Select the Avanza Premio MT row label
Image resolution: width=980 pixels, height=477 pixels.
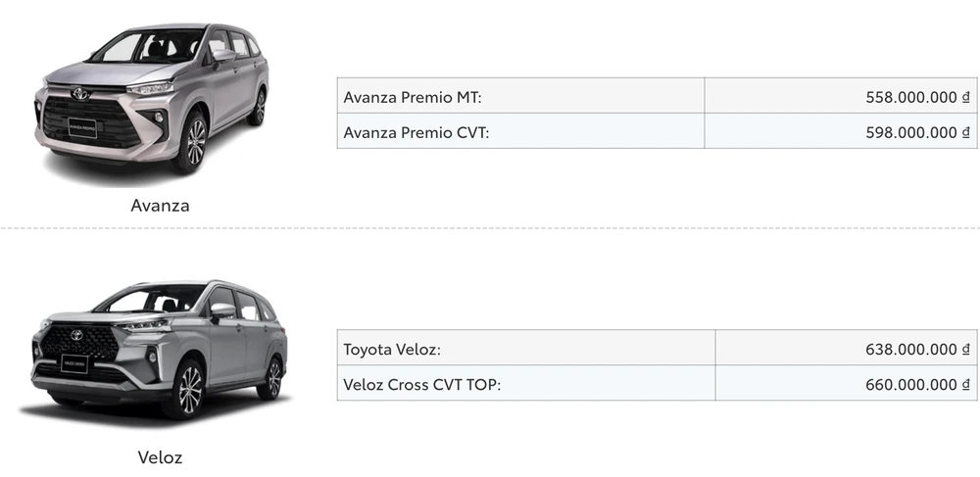413,97
